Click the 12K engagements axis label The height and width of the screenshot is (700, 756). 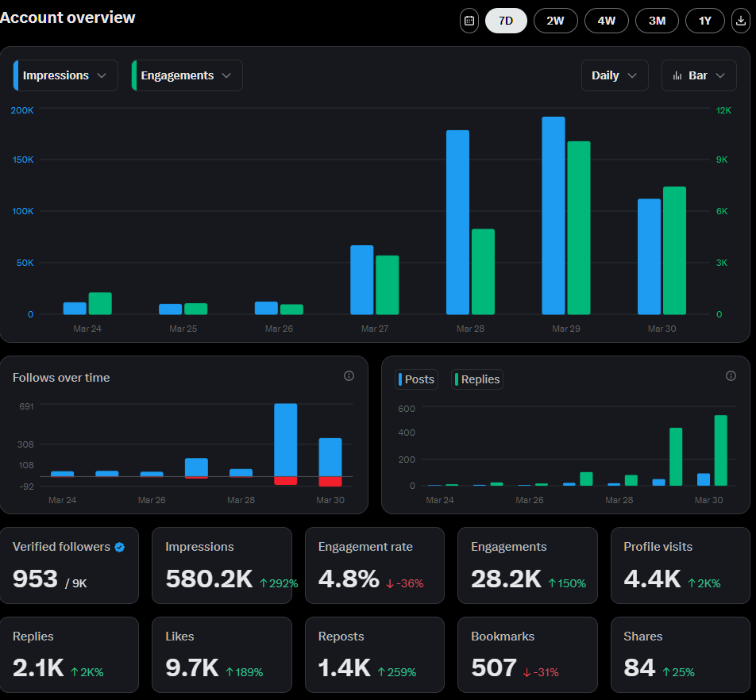pyautogui.click(x=723, y=110)
